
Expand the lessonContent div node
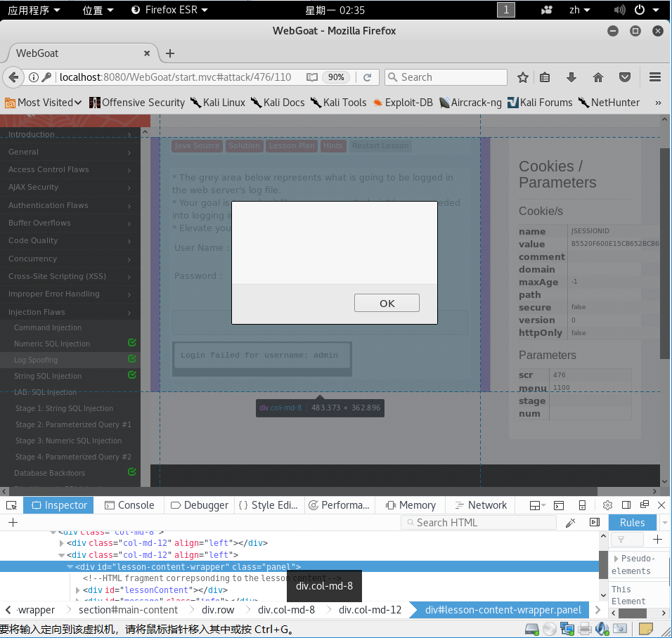77,590
